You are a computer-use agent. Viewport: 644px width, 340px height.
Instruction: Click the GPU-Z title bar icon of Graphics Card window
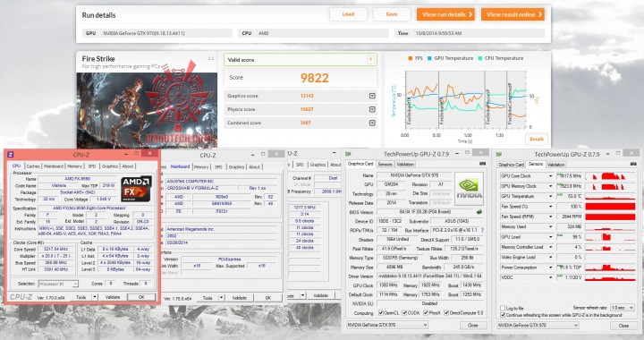coord(348,154)
